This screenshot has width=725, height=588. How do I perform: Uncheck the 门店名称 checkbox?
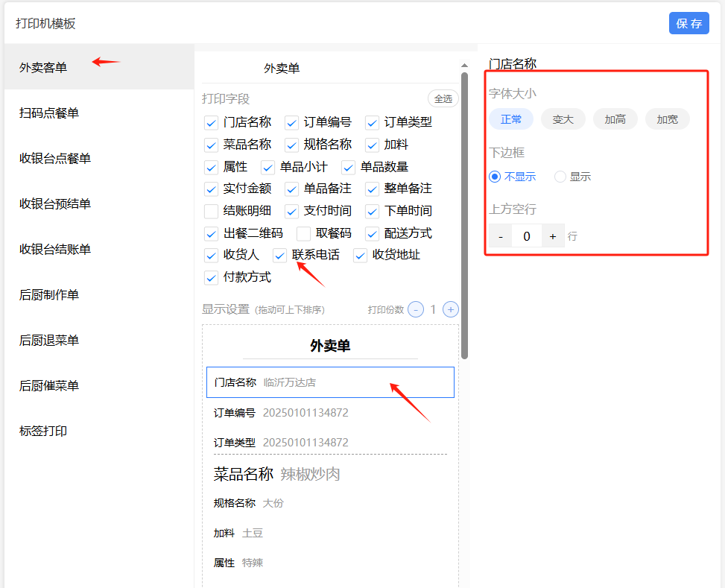click(212, 122)
